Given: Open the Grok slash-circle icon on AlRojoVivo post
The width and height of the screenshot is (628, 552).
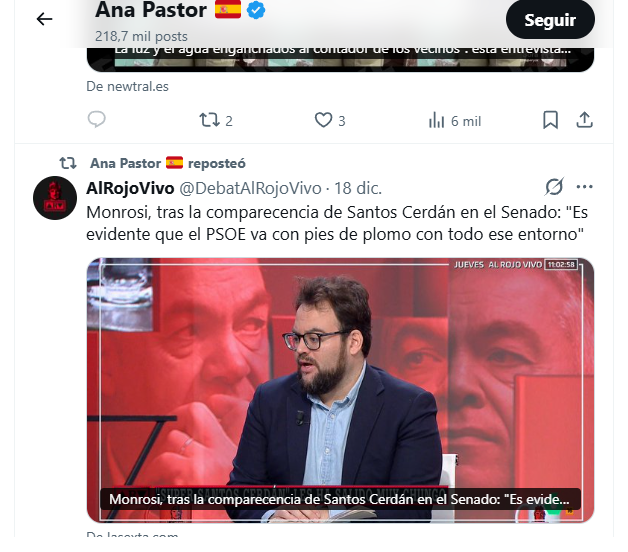Looking at the screenshot, I should (554, 187).
